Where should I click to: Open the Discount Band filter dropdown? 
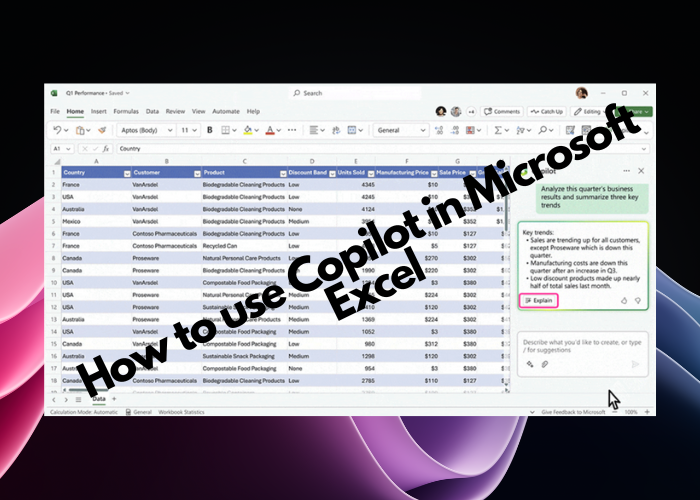tap(332, 174)
